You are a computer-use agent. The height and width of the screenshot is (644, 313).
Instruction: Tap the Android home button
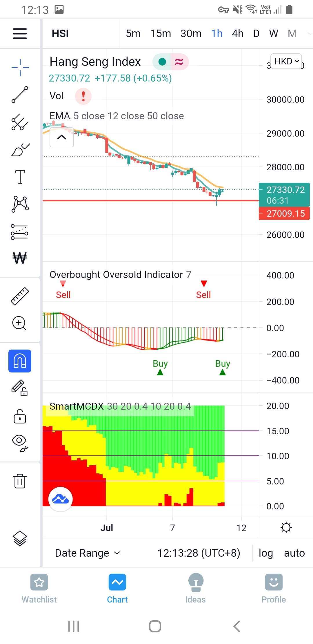coord(155,626)
